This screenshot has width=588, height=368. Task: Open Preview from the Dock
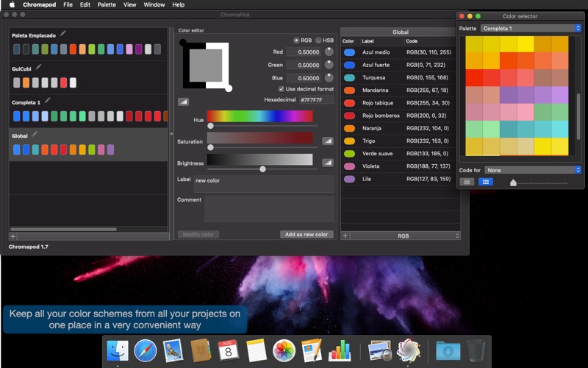[x=380, y=351]
